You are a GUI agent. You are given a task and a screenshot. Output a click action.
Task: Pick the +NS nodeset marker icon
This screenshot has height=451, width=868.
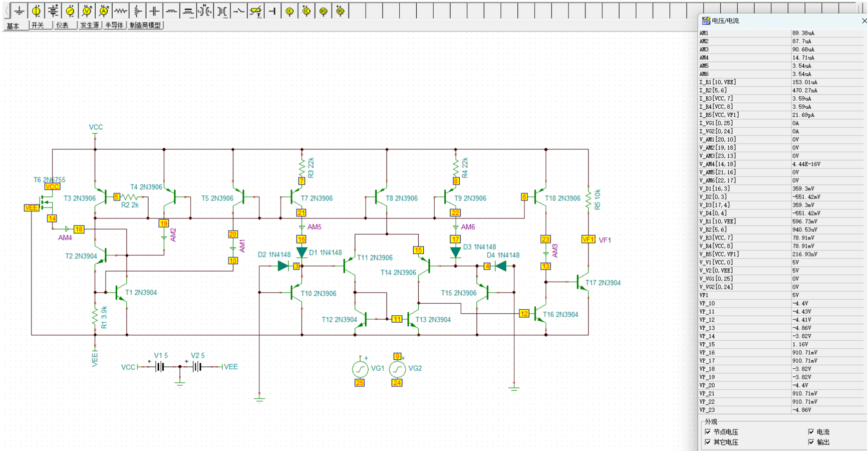pos(340,11)
